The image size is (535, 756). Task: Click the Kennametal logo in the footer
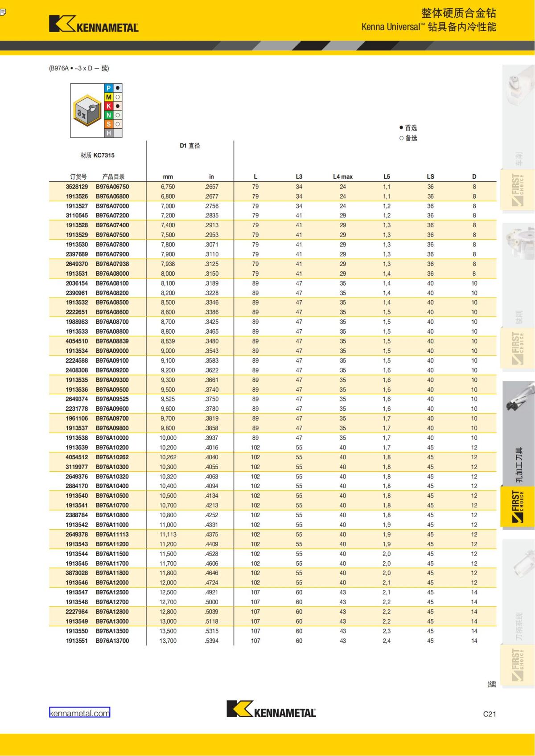271,709
